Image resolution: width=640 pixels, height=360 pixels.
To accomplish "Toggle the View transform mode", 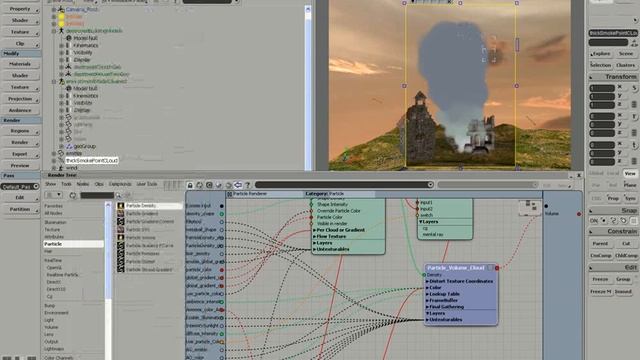I will [630, 173].
